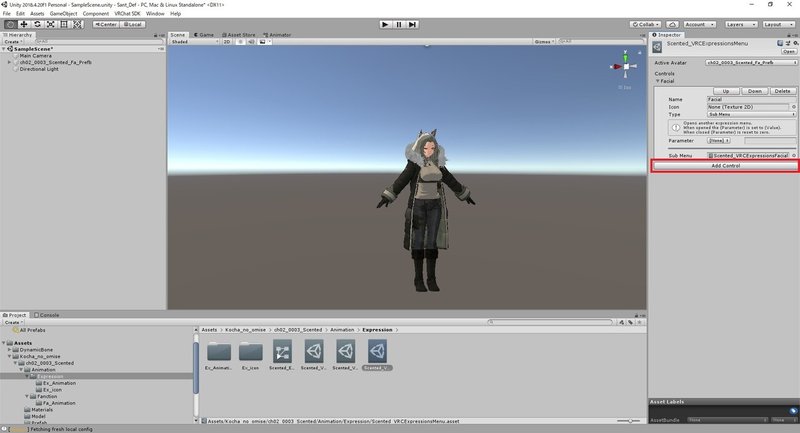Open the Inspector help book icon
This screenshot has width=800, height=433.
click(780, 43)
